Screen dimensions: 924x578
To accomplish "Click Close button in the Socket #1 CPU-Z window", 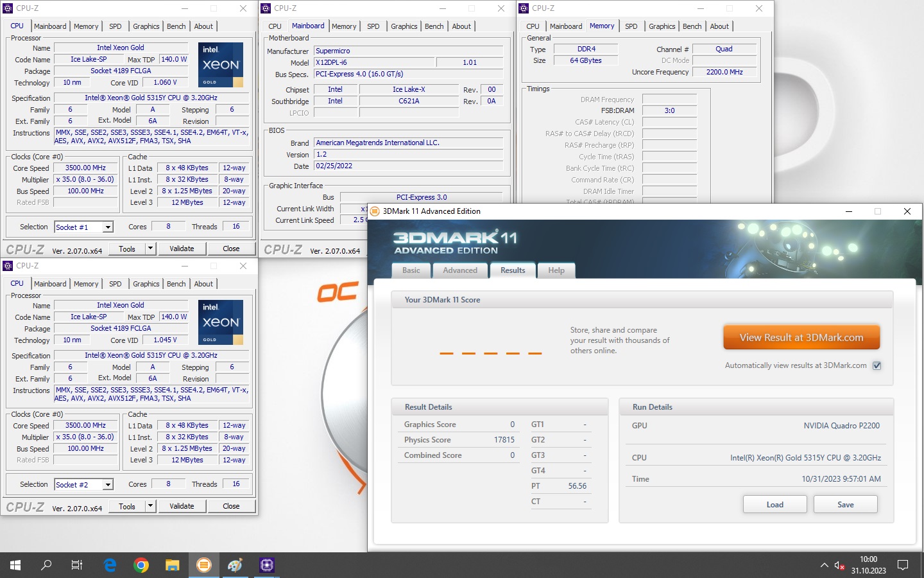I will click(x=231, y=249).
